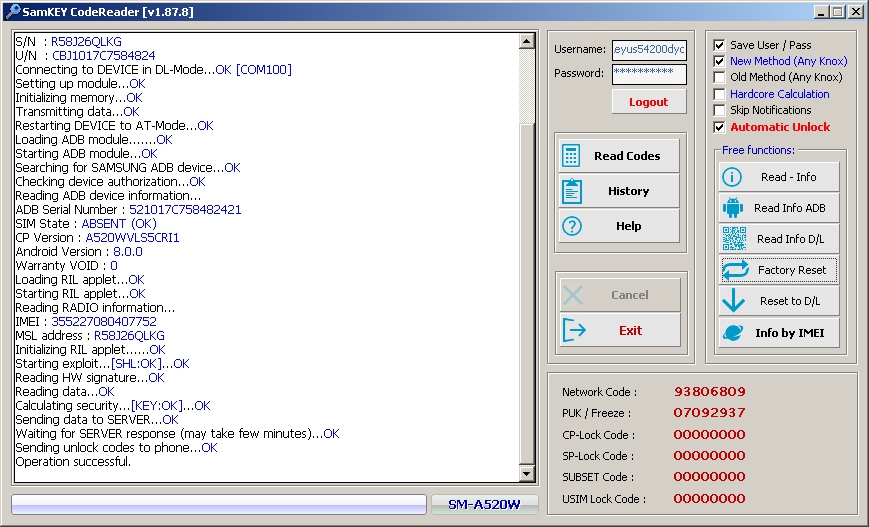Click CP Version A520WVLS5CRI1 in log
This screenshot has width=869, height=527.
coord(132,238)
